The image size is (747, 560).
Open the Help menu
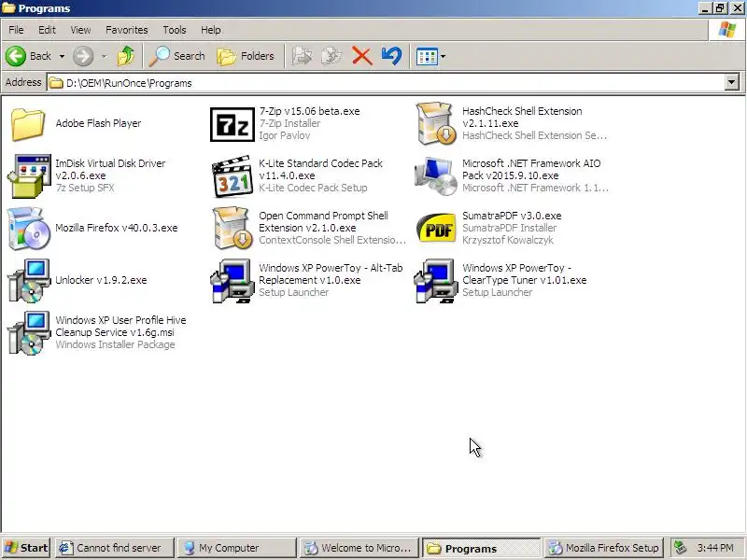coord(211,30)
